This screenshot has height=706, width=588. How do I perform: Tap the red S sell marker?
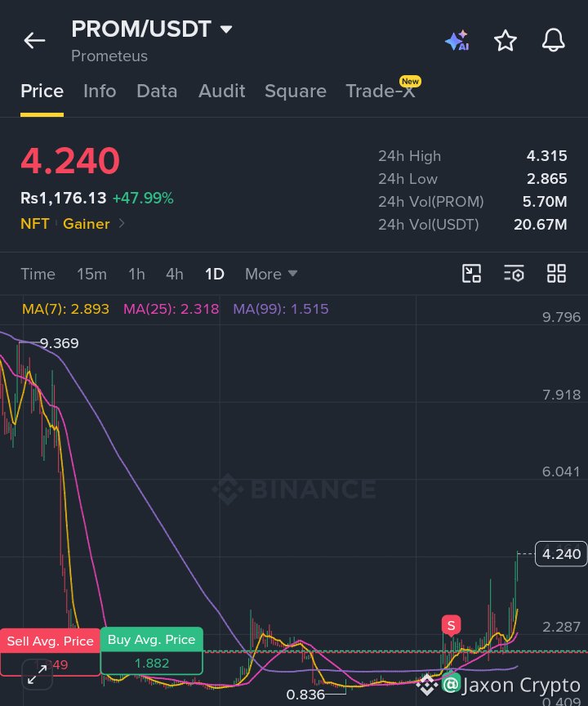tap(452, 625)
